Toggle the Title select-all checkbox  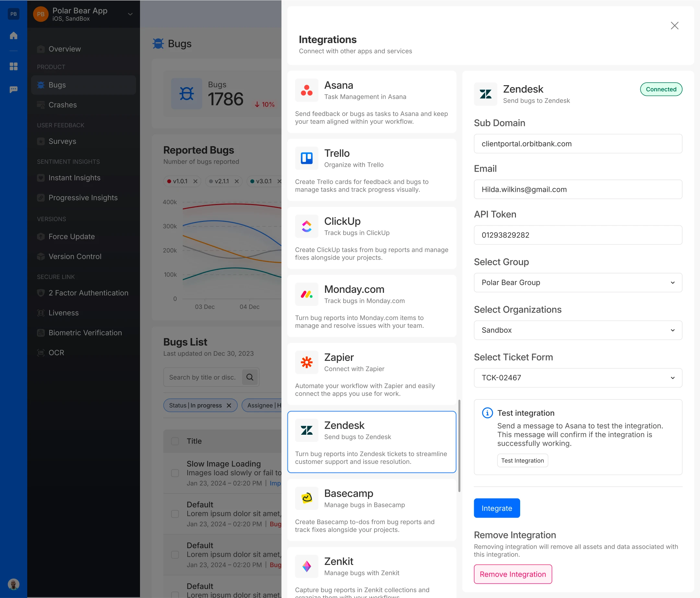[x=175, y=441]
